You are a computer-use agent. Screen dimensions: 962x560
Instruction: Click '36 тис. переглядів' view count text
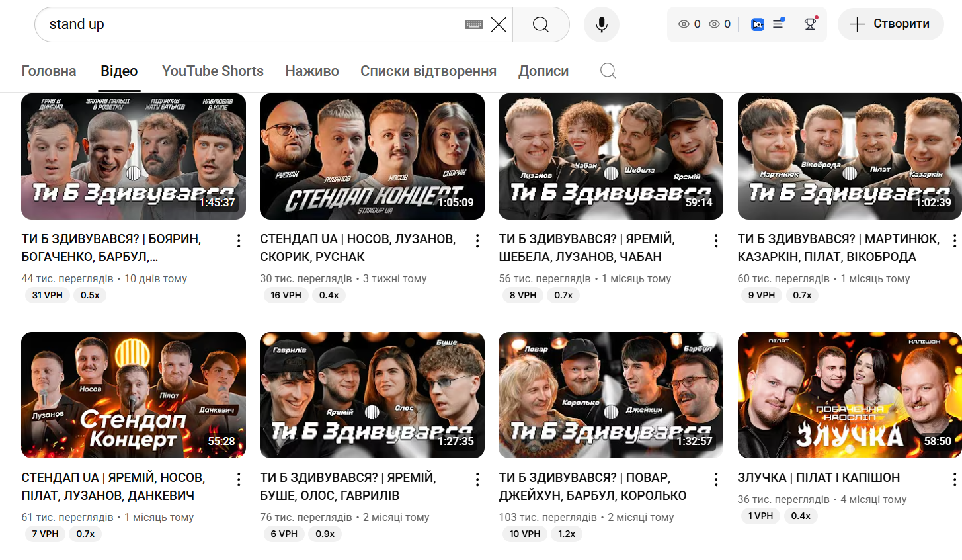pyautogui.click(x=783, y=499)
